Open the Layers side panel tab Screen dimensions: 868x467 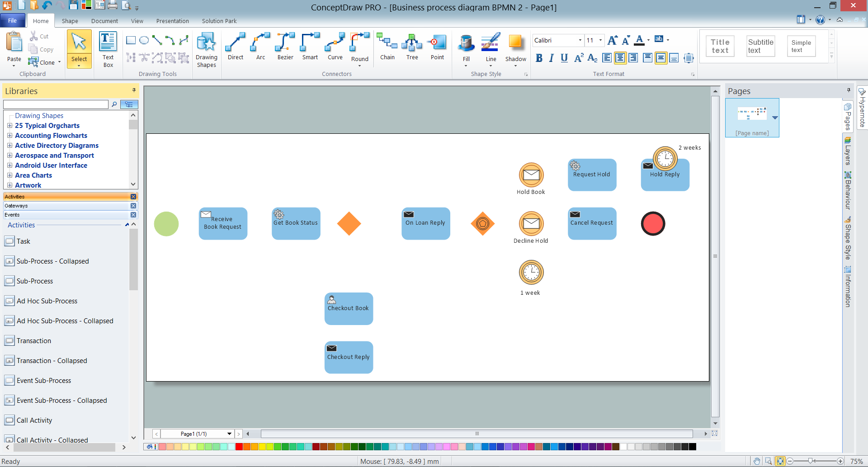tap(848, 151)
